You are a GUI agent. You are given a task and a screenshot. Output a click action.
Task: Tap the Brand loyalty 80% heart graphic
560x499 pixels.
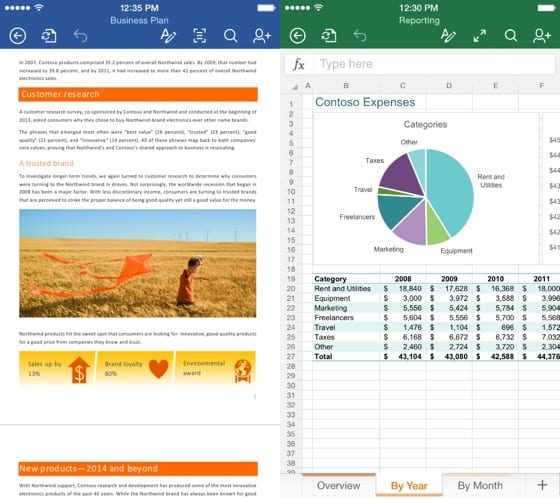(x=135, y=368)
